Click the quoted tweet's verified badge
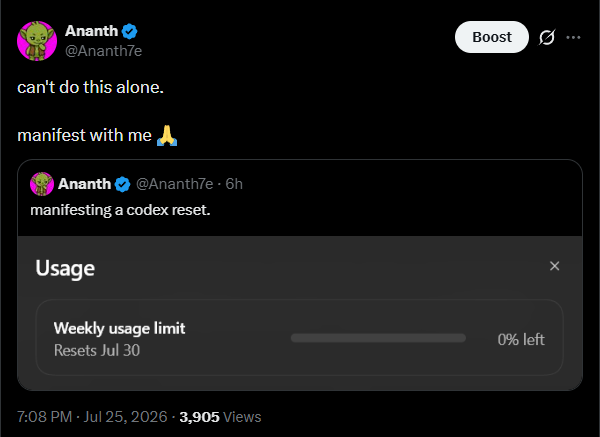This screenshot has height=437, width=600. [122, 184]
